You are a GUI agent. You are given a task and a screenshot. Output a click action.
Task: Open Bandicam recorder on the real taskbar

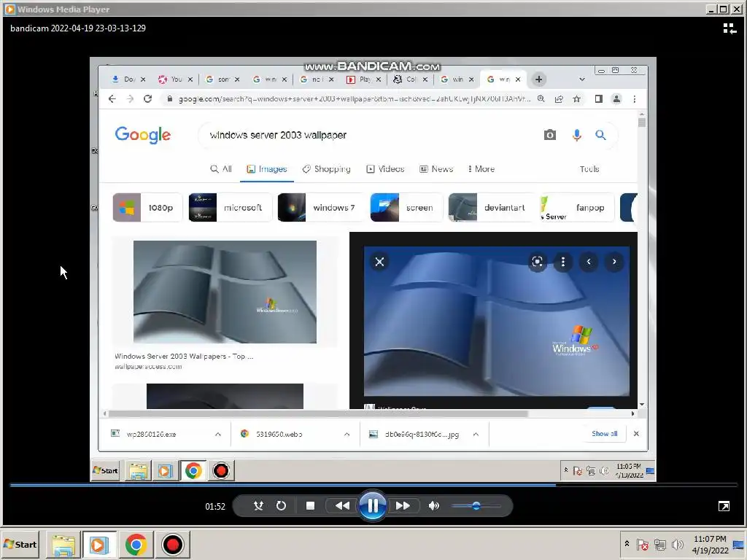tap(172, 544)
